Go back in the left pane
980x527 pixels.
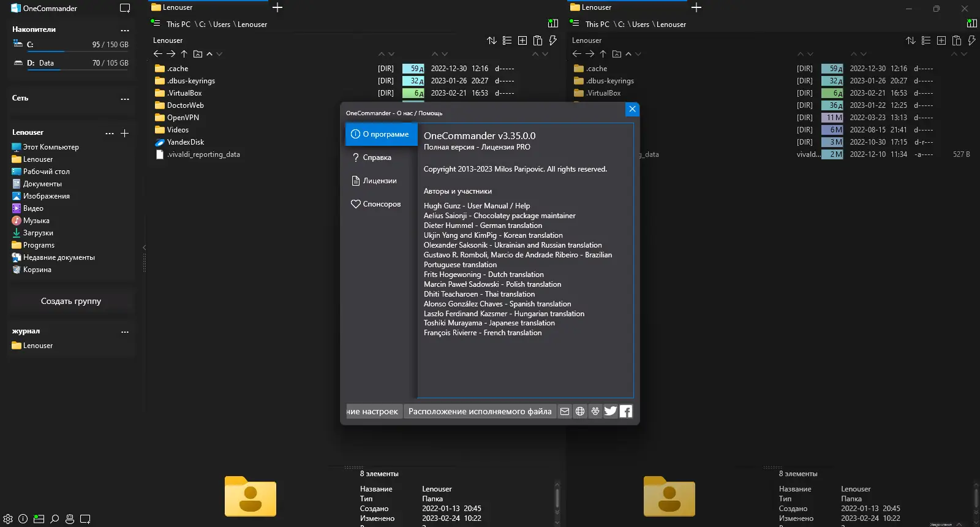coord(158,54)
